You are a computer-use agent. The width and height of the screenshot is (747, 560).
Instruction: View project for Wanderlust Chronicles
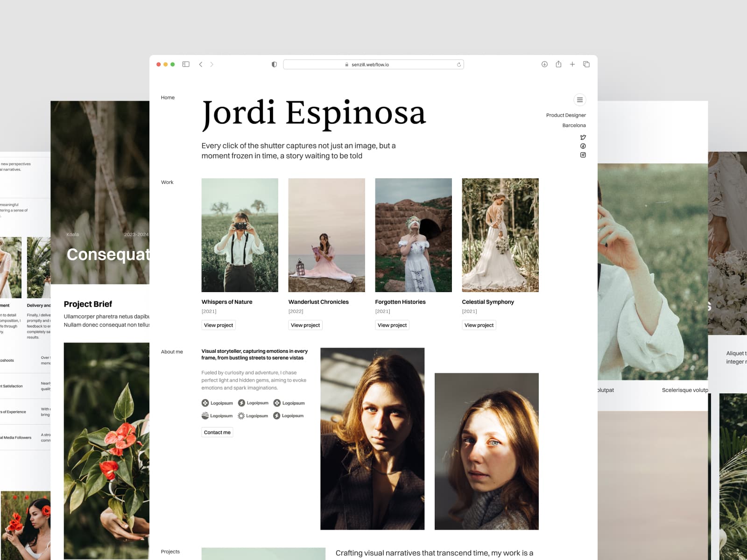pyautogui.click(x=305, y=325)
